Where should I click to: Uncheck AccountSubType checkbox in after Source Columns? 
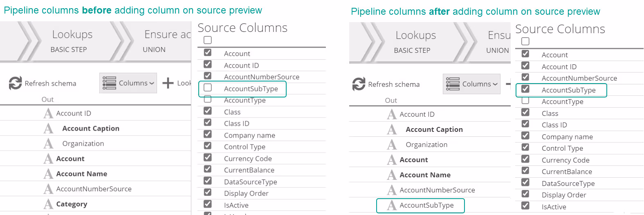[525, 89]
